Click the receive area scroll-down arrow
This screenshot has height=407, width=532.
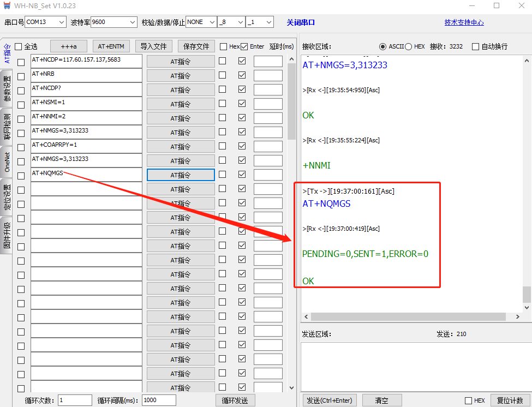pos(527,308)
